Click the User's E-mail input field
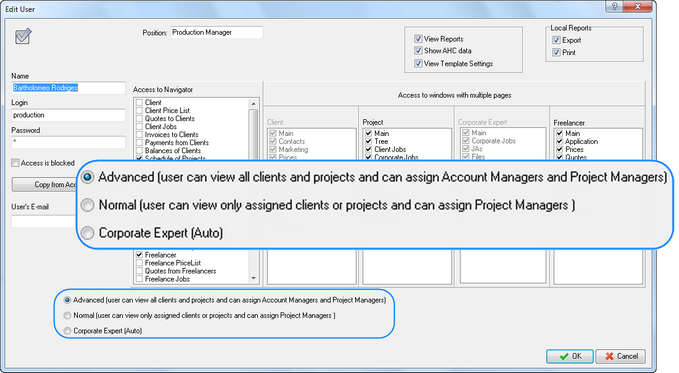The image size is (679, 373). click(x=43, y=221)
